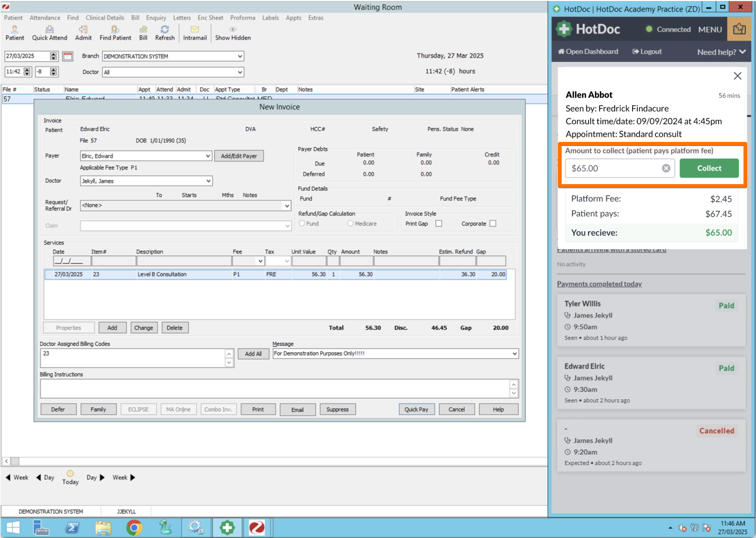Tick the Corporate checkbox
756x538 pixels.
(x=493, y=224)
